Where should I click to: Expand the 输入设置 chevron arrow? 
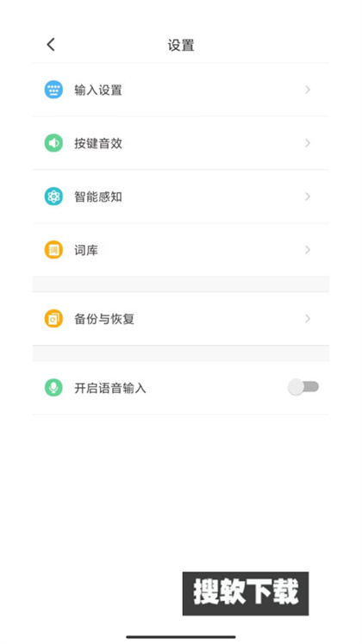pyautogui.click(x=308, y=90)
